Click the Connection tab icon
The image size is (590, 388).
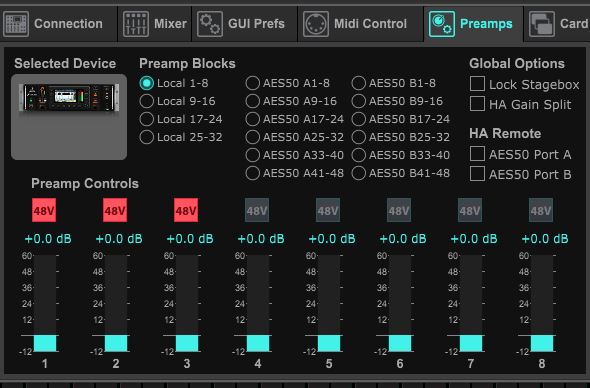pos(16,24)
